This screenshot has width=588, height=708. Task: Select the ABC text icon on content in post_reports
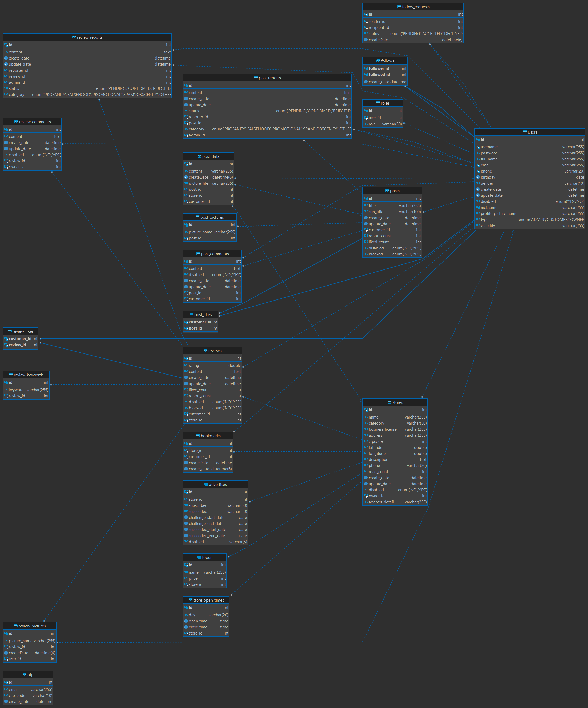point(186,92)
